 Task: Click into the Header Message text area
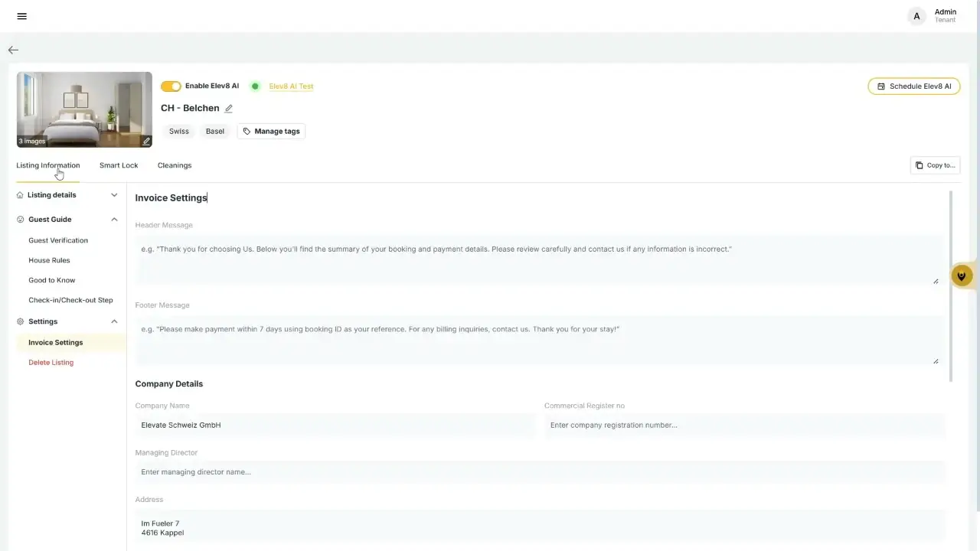[538, 259]
